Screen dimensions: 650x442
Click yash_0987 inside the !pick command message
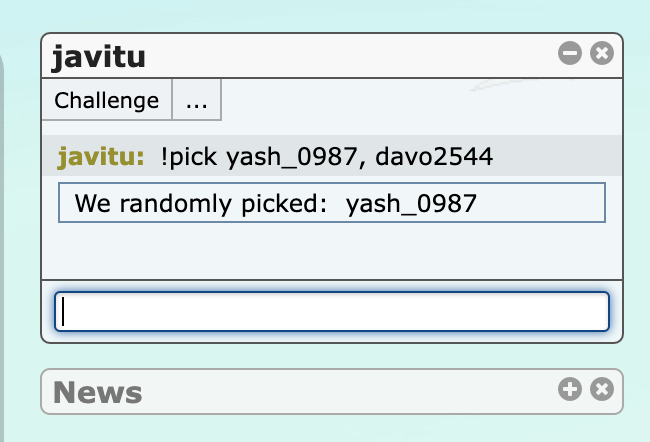click(292, 157)
